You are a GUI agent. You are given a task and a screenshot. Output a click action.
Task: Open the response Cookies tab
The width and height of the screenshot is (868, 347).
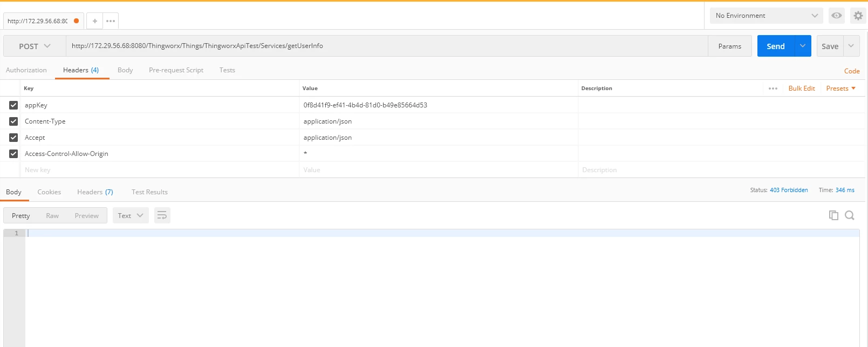(x=49, y=192)
